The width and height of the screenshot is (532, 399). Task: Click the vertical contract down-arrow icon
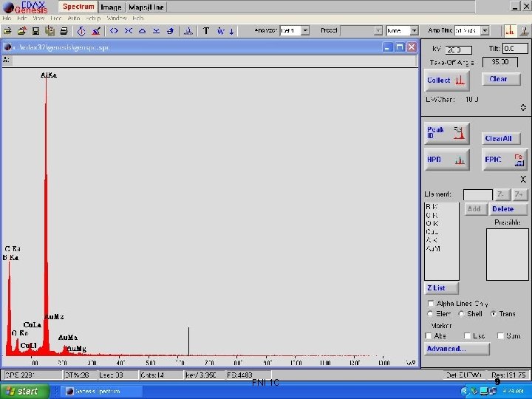click(156, 31)
